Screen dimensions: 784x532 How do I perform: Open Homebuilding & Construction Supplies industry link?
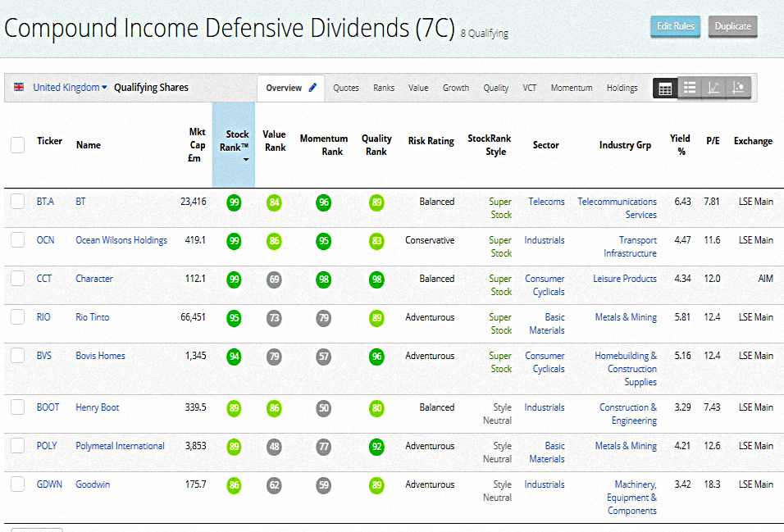(x=626, y=369)
